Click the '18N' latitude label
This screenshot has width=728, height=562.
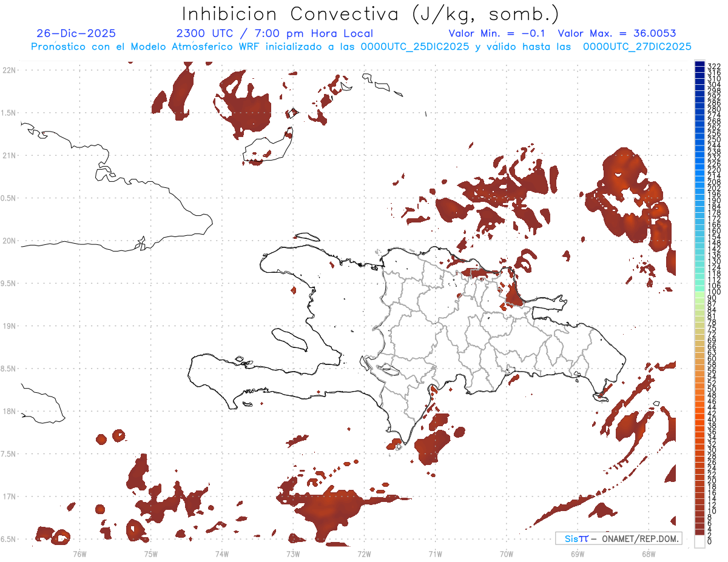tap(10, 412)
